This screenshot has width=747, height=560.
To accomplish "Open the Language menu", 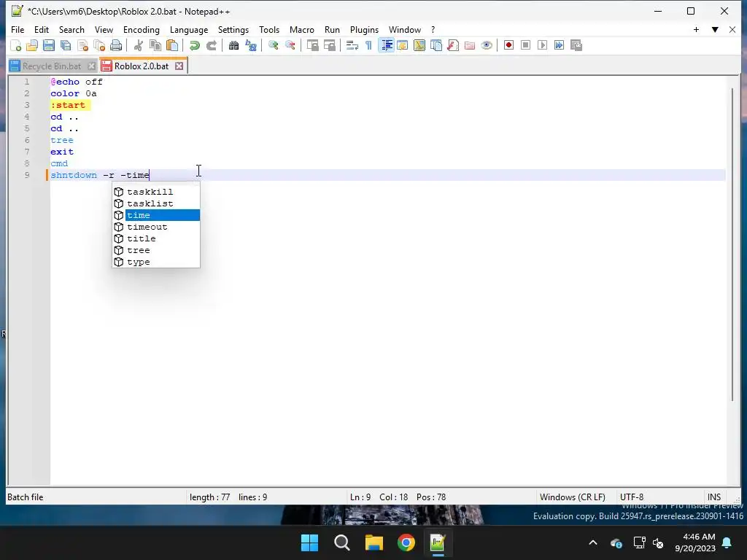I will point(189,29).
